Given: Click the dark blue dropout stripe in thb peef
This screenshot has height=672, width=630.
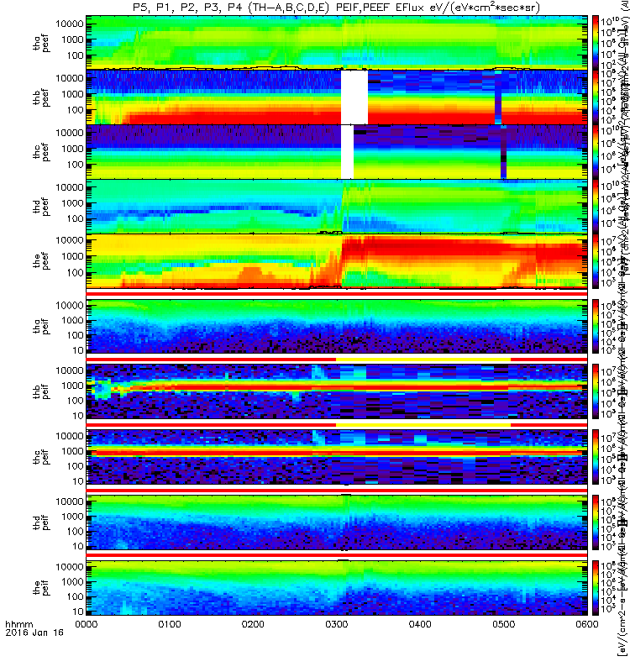Looking at the screenshot, I should (x=498, y=97).
